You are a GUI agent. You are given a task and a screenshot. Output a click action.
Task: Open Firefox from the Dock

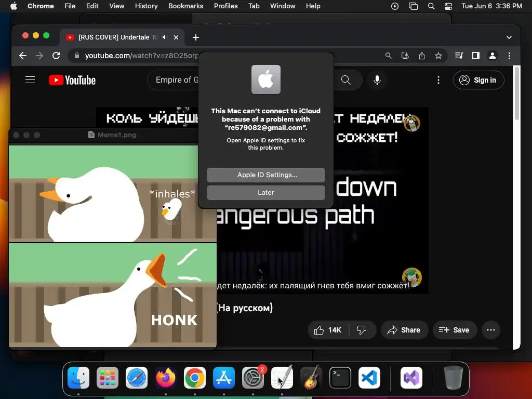coord(166,378)
